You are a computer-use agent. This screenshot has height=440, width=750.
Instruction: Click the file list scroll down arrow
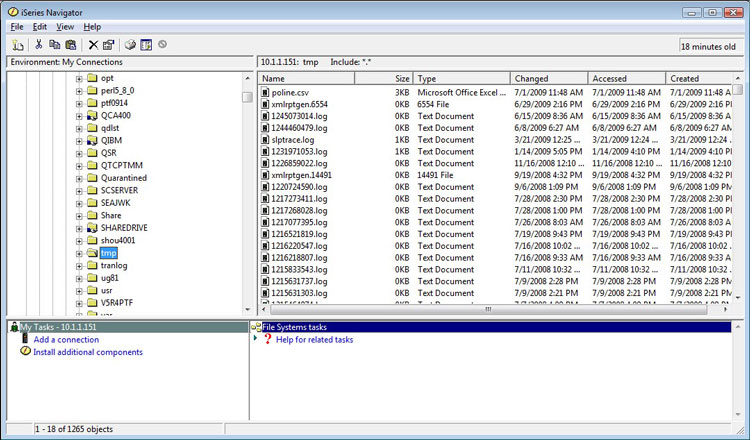(x=738, y=297)
